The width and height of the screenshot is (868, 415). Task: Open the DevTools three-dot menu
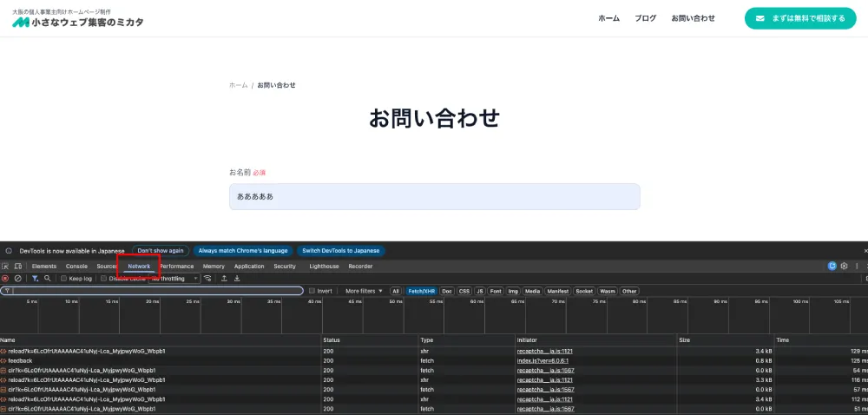point(857,267)
